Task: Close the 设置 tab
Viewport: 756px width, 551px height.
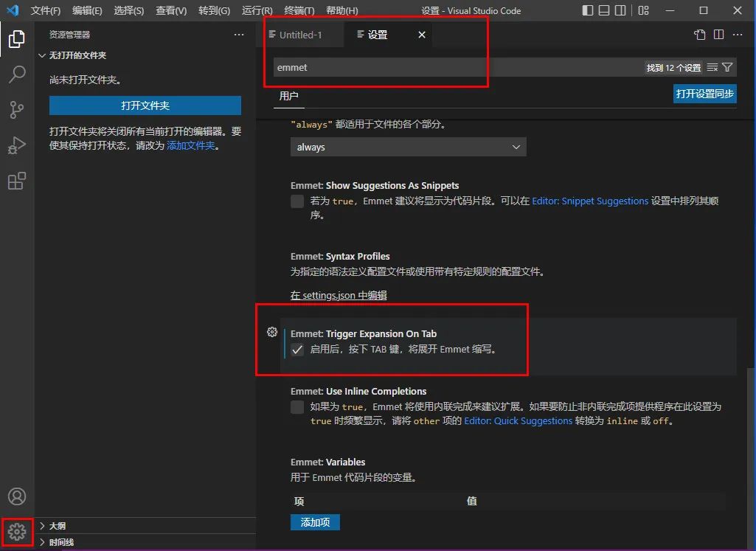Action: (422, 35)
